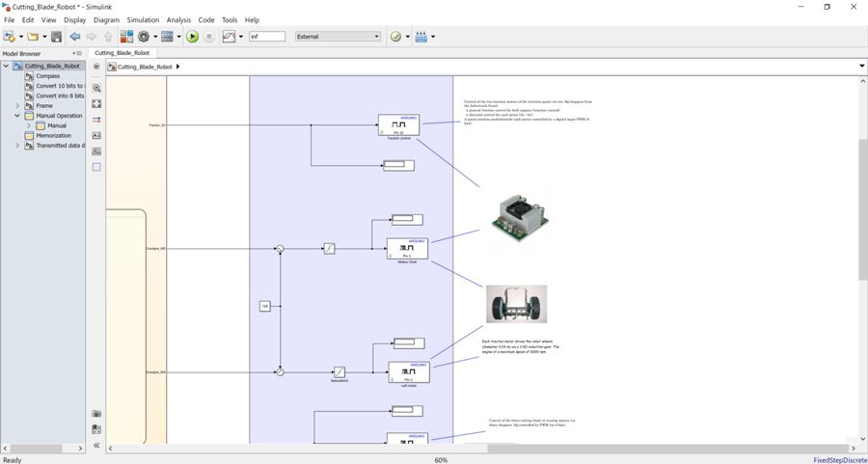Click the Data Inspector scope icon
Viewport: 868px width, 464px height.
click(231, 37)
